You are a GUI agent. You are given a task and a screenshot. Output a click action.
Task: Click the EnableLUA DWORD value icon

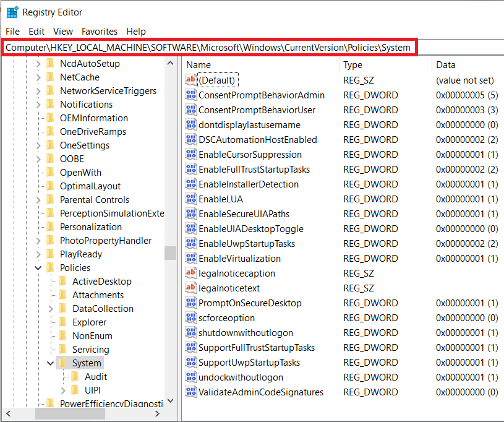click(190, 199)
